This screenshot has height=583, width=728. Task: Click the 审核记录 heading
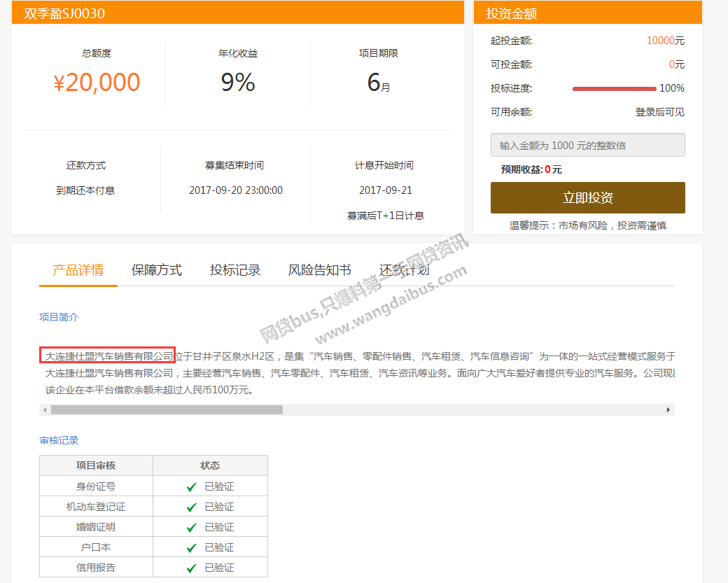tap(59, 440)
